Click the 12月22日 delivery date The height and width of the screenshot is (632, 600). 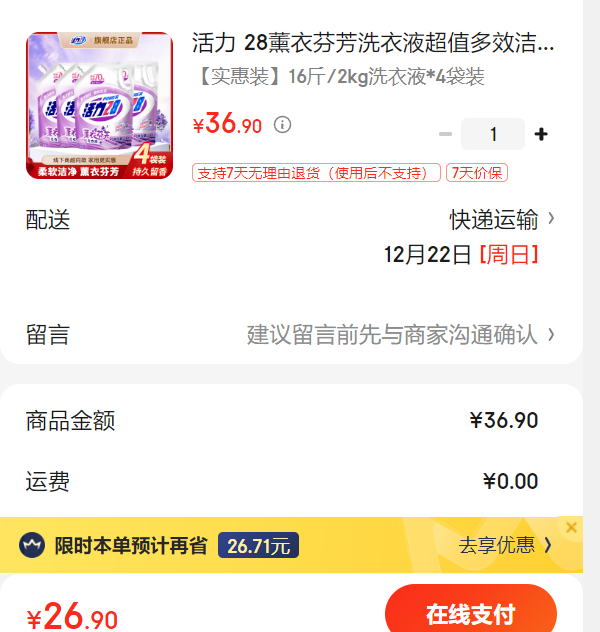pos(427,255)
